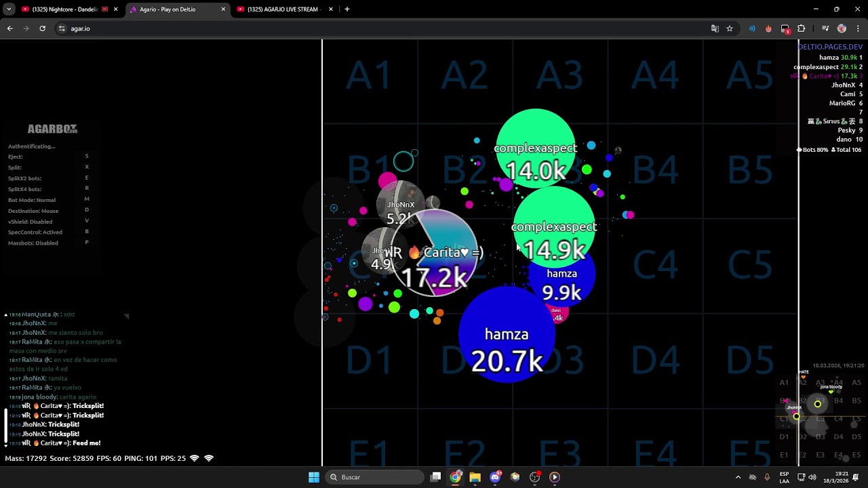Select Cami rank 5 in the leaderboard

coord(851,94)
